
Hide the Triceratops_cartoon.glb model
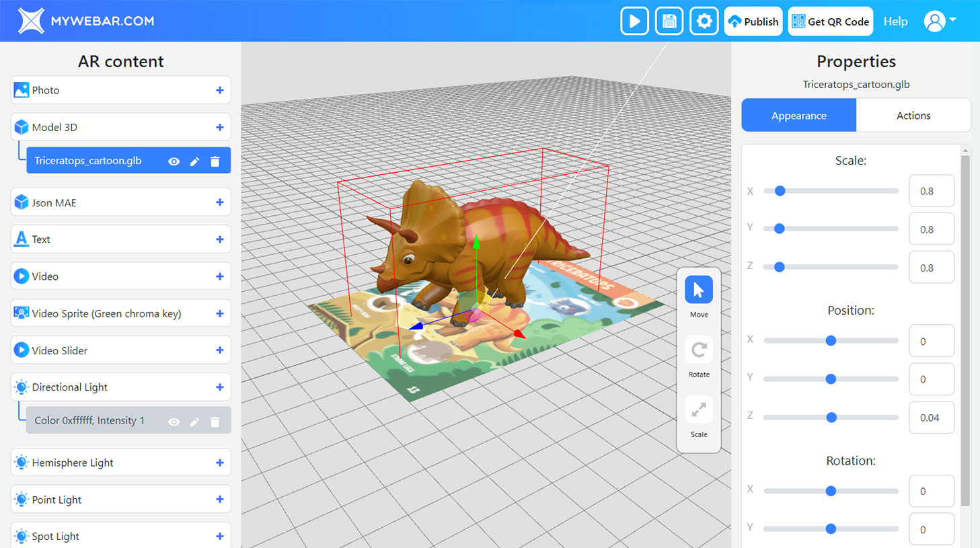tap(174, 161)
